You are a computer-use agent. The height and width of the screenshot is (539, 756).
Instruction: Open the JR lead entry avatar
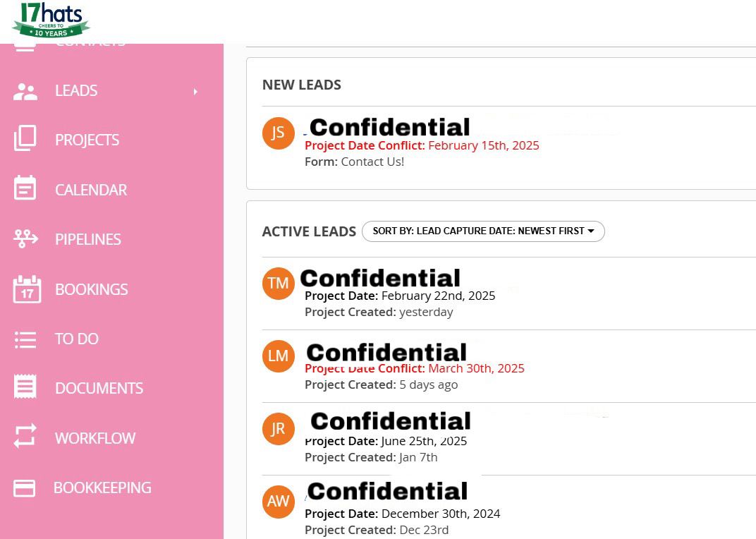click(278, 429)
